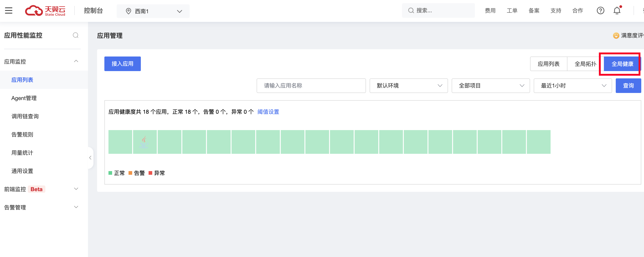The width and height of the screenshot is (644, 257).
Task: Open 调用链查询 in the sidebar
Action: point(25,116)
